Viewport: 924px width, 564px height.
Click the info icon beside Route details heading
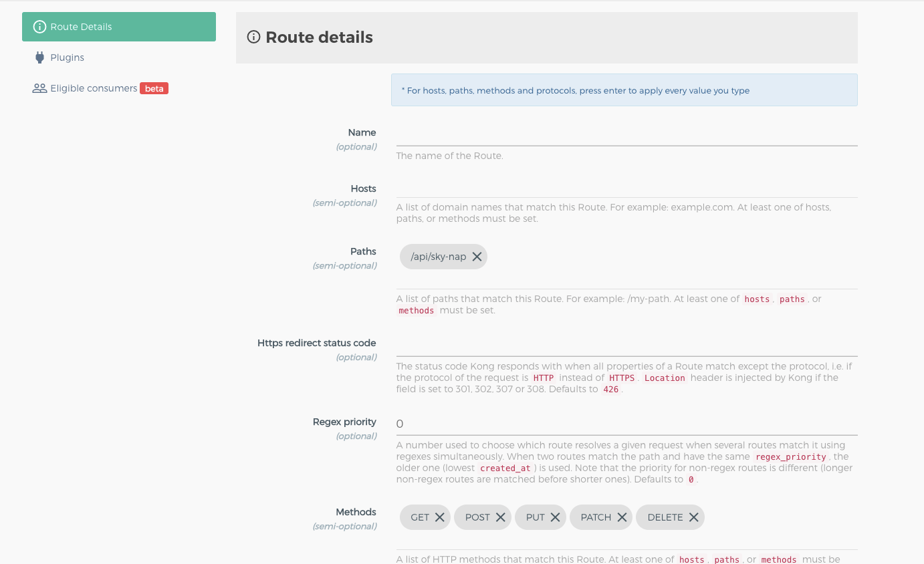click(x=253, y=37)
